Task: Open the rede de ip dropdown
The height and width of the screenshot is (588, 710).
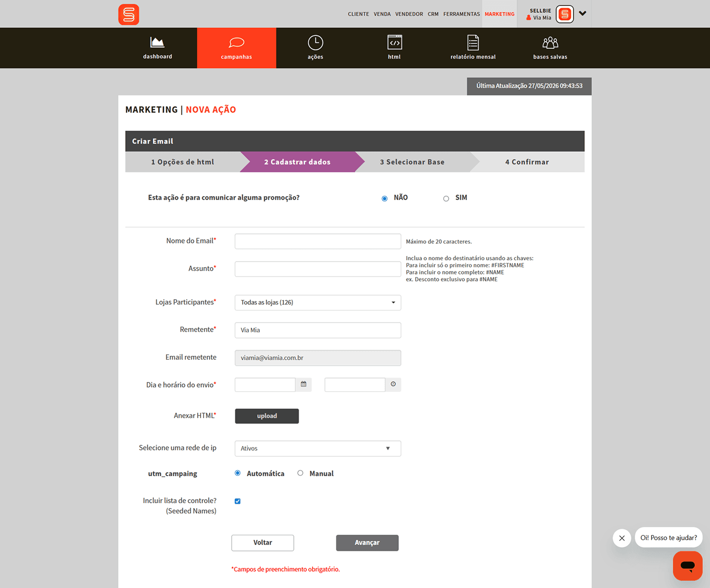Action: coord(318,449)
